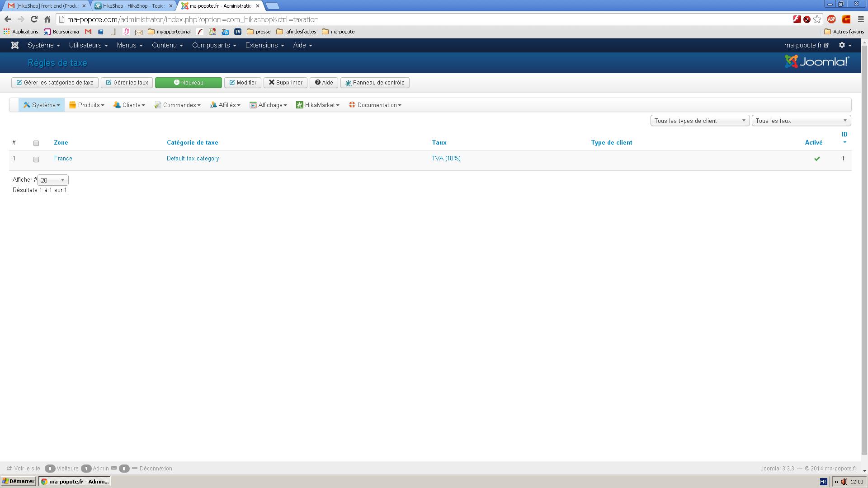Click the browser home icon
The width and height of the screenshot is (868, 488).
coord(47,19)
